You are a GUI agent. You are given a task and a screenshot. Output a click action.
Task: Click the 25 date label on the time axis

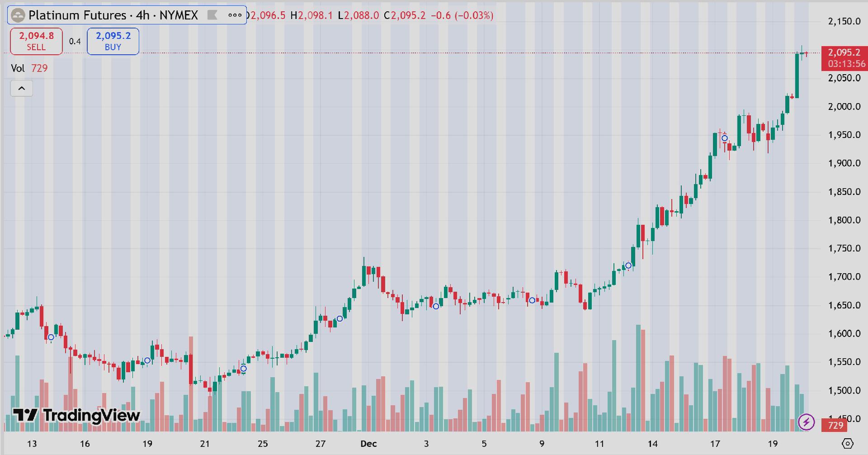(x=263, y=444)
